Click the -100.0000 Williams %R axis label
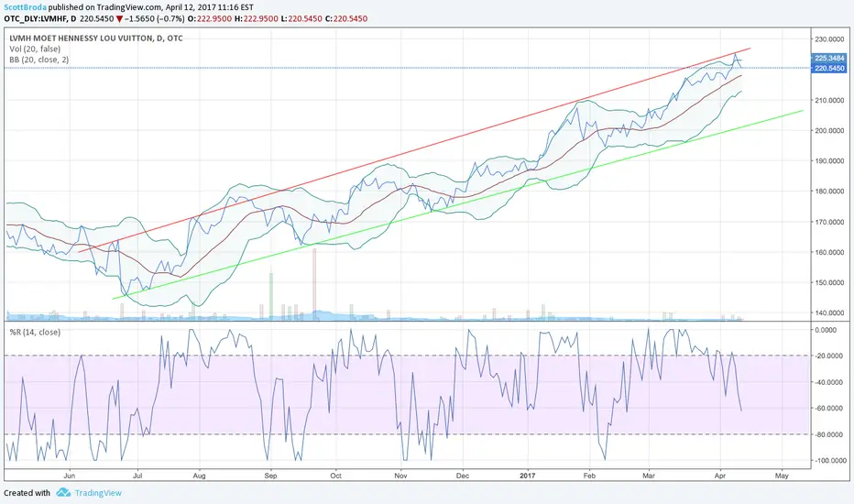Screen dimensions: 854x504 (830, 460)
